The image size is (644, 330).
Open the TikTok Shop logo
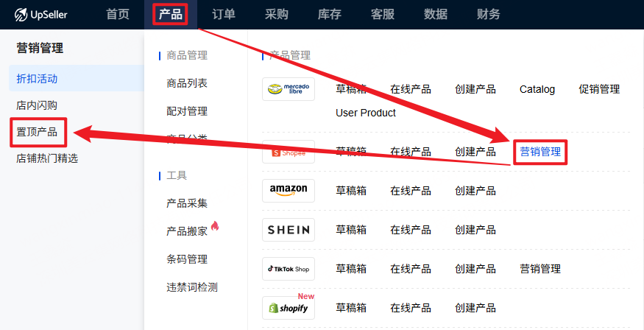click(x=289, y=269)
